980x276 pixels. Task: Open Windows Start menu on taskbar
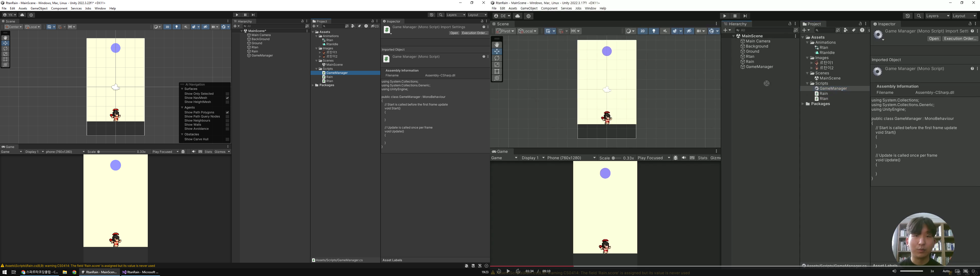(x=5, y=272)
